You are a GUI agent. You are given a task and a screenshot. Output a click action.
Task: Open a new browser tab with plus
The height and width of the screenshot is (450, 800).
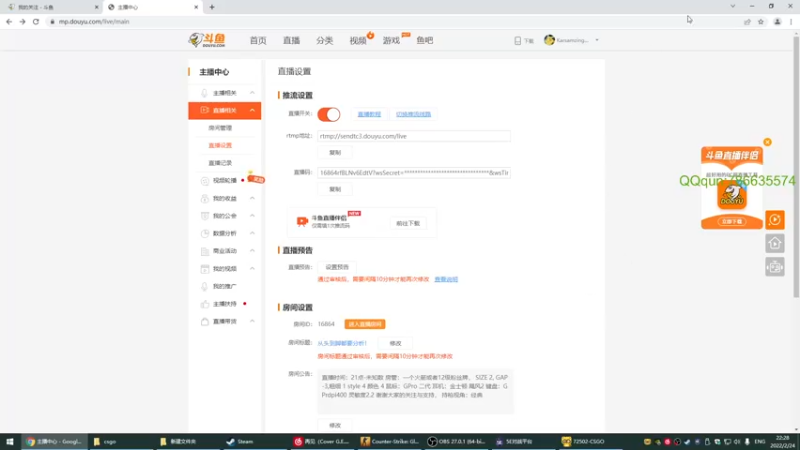click(212, 7)
